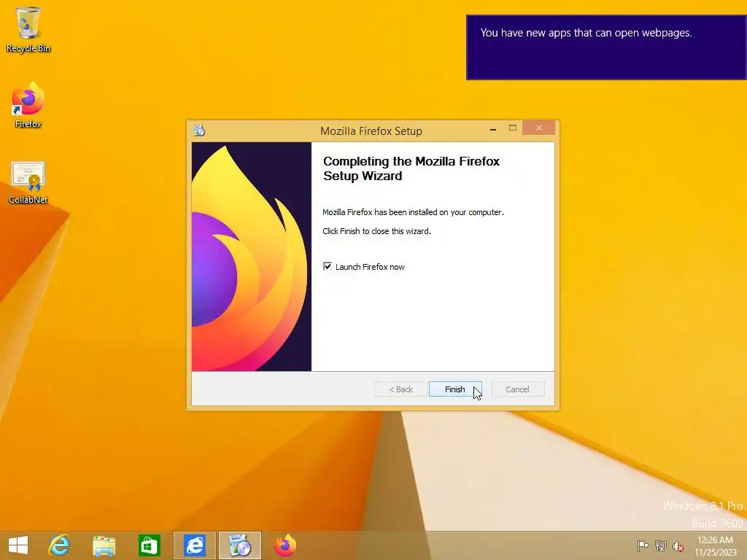Close the Mozilla Firefox Setup window
The image size is (747, 560).
[x=539, y=128]
